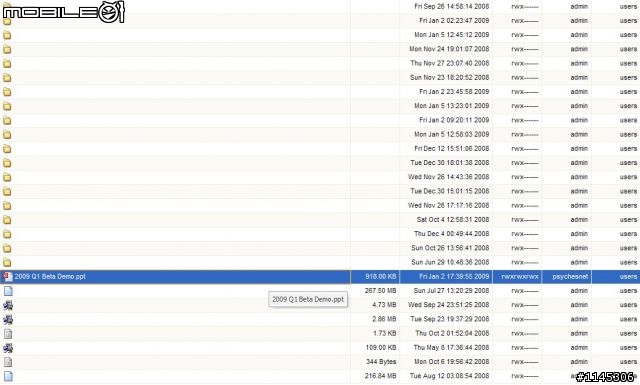Click date Tue Aug 12 03:08:54 2008
This screenshot has height=385, width=640.
(x=449, y=376)
